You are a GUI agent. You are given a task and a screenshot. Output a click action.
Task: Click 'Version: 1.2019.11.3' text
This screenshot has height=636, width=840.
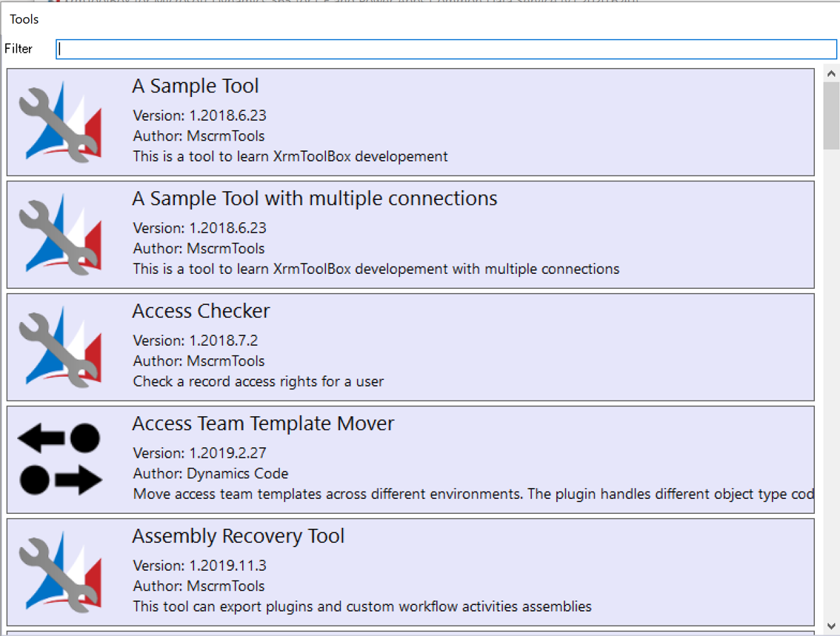(200, 566)
